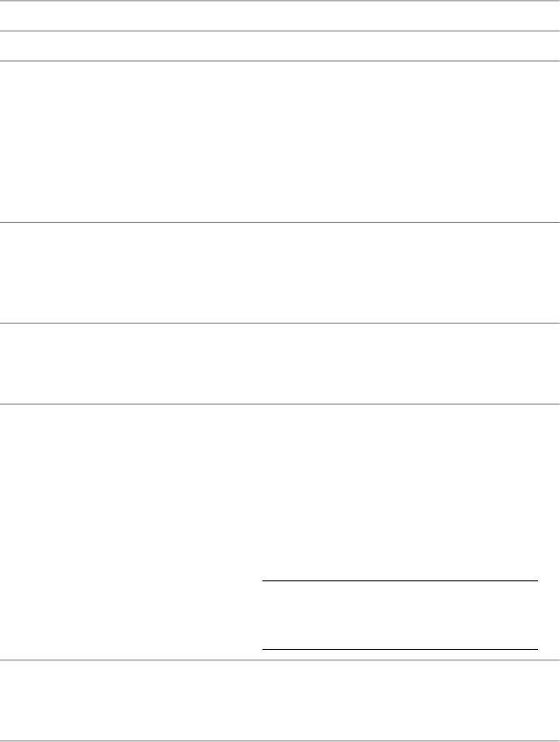Click inside the fourth blank section
This screenshot has height=742, width=560.
[x=280, y=272]
